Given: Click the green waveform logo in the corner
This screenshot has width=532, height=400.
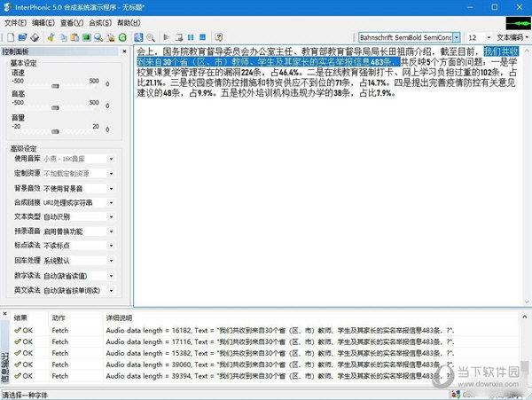Looking at the screenshot, I should tap(518, 23).
